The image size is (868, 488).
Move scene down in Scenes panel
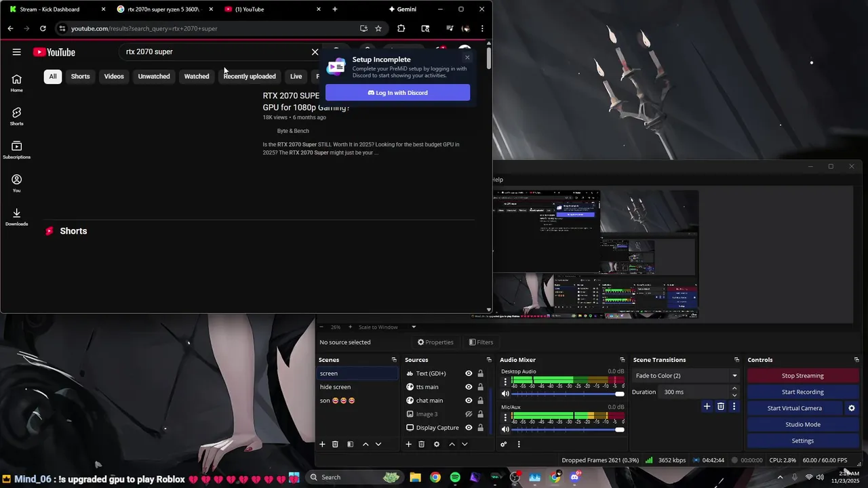tap(378, 444)
